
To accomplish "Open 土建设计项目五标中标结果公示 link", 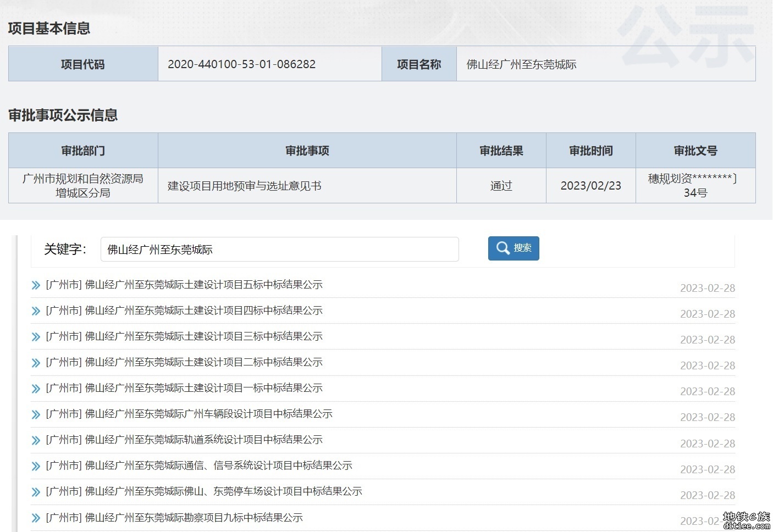I will coord(184,285).
